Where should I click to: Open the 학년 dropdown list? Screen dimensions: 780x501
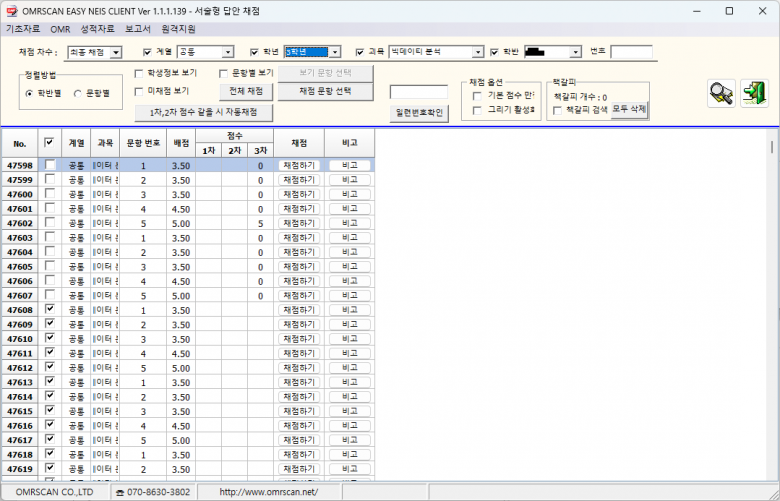point(335,52)
